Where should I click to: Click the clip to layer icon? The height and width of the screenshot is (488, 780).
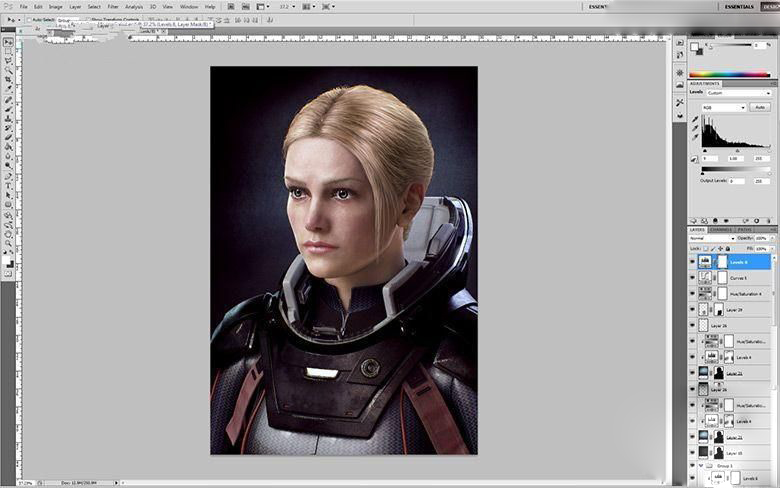pos(715,221)
